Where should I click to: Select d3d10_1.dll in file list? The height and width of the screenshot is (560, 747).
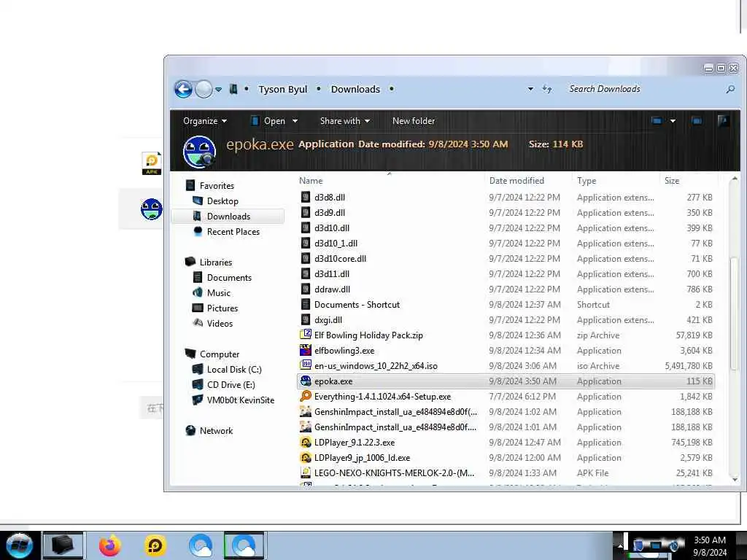(x=336, y=244)
